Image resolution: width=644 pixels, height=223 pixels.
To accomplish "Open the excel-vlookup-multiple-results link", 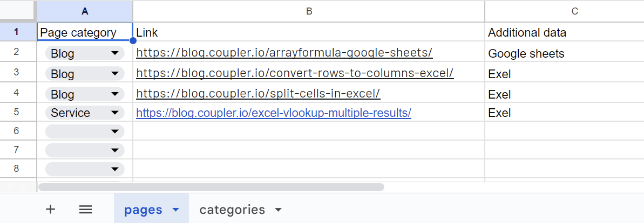I will [274, 113].
